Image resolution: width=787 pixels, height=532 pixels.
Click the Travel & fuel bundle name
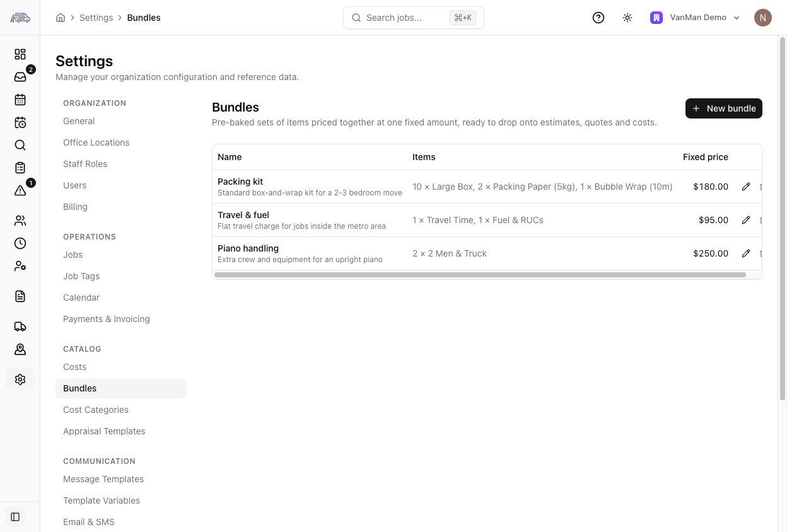(x=243, y=215)
